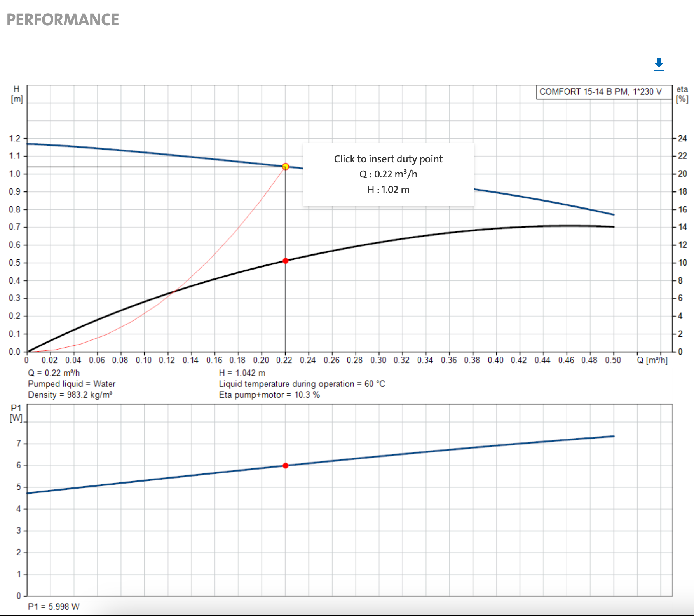Click the 0.22 tick on flow axis

click(284, 360)
